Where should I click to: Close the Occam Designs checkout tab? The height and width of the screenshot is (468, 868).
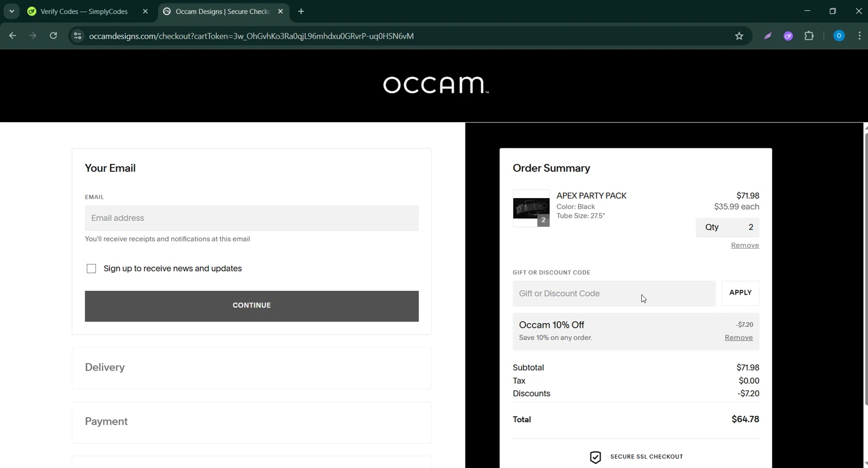click(x=281, y=12)
